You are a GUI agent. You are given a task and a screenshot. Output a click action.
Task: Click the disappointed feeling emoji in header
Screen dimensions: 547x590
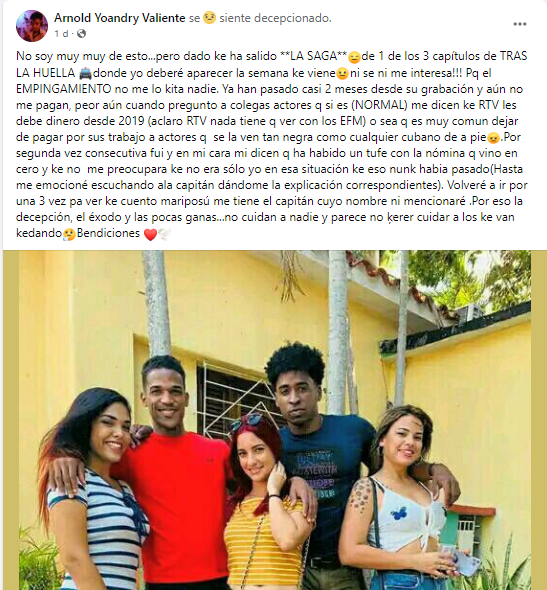coord(209,18)
